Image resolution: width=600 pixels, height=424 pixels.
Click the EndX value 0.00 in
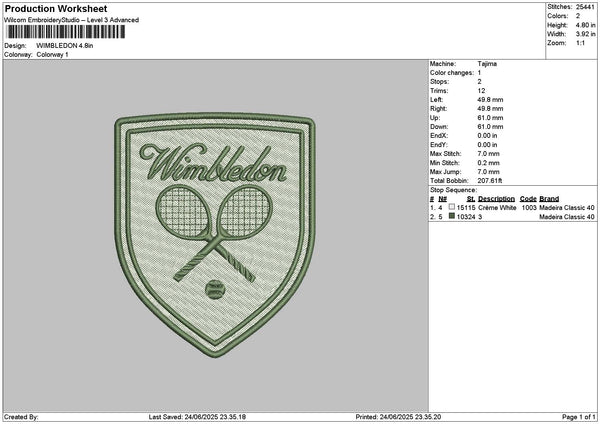tap(487, 135)
